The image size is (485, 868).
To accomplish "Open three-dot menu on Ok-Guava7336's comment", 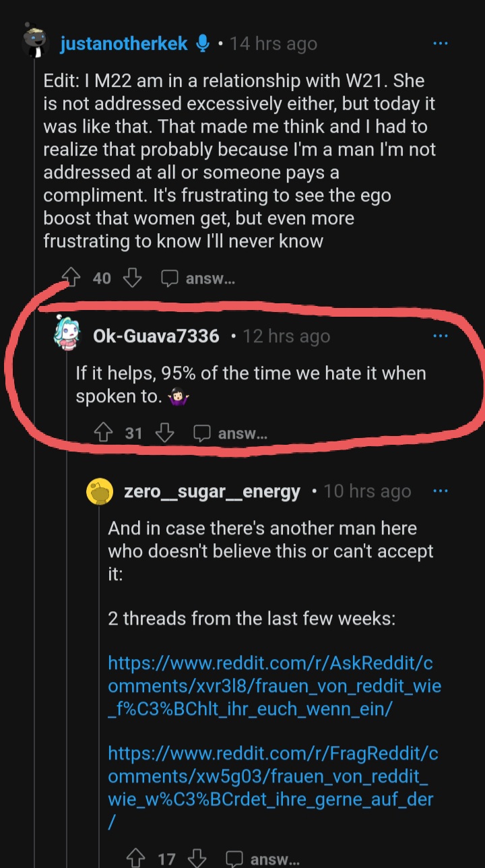I will pyautogui.click(x=440, y=335).
